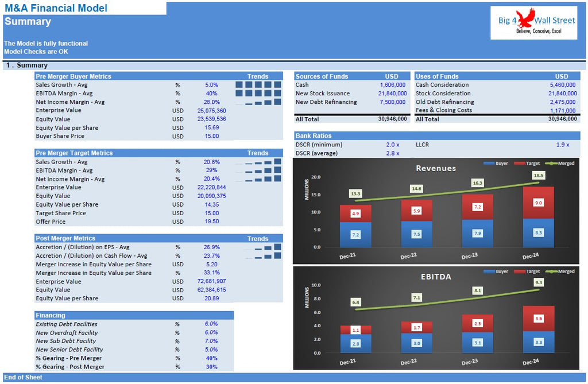
Task: Click the Financing section header
Action: coord(51,315)
